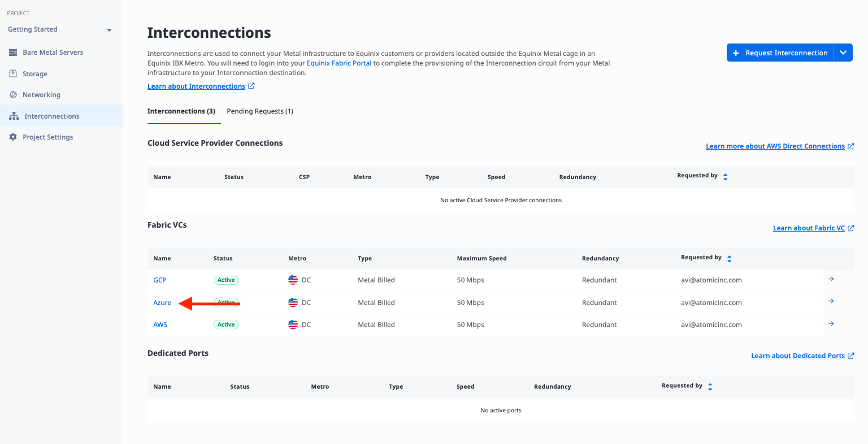Image resolution: width=868 pixels, height=444 pixels.
Task: Click the CSP column header
Action: coord(305,177)
